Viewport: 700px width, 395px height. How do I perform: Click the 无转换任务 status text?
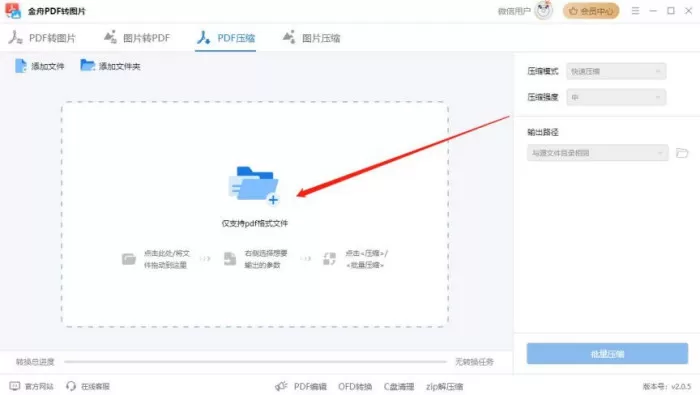pos(474,362)
